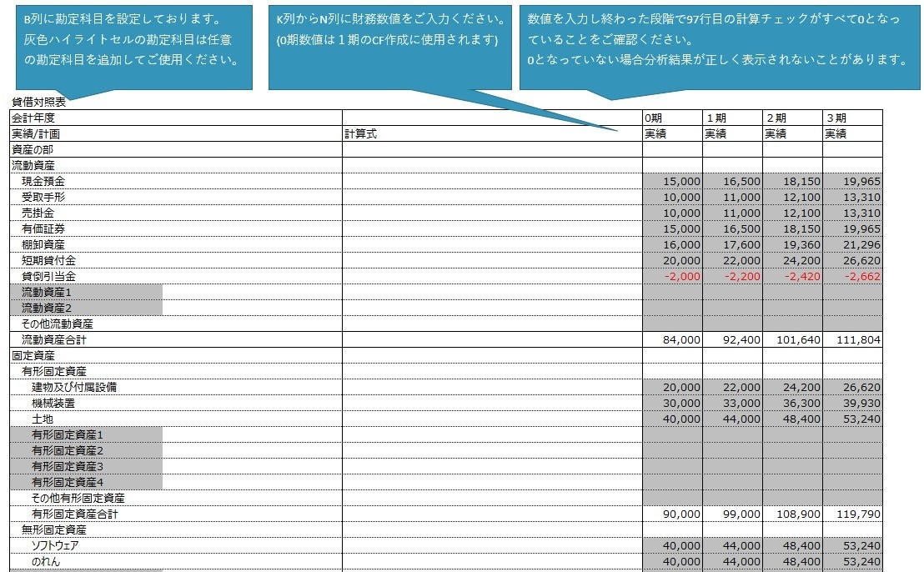Select 現金預金 0期 value 15,000
Image resolution: width=924 pixels, height=572 pixels.
click(x=672, y=182)
